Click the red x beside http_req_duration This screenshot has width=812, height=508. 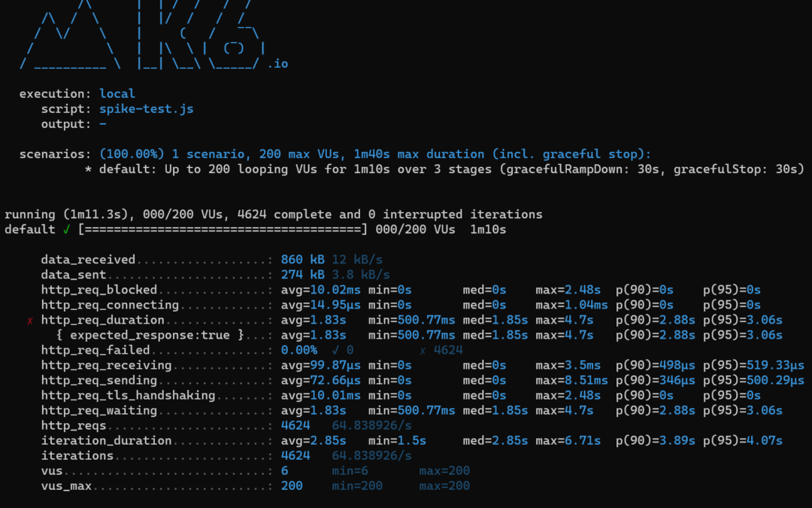coord(30,320)
